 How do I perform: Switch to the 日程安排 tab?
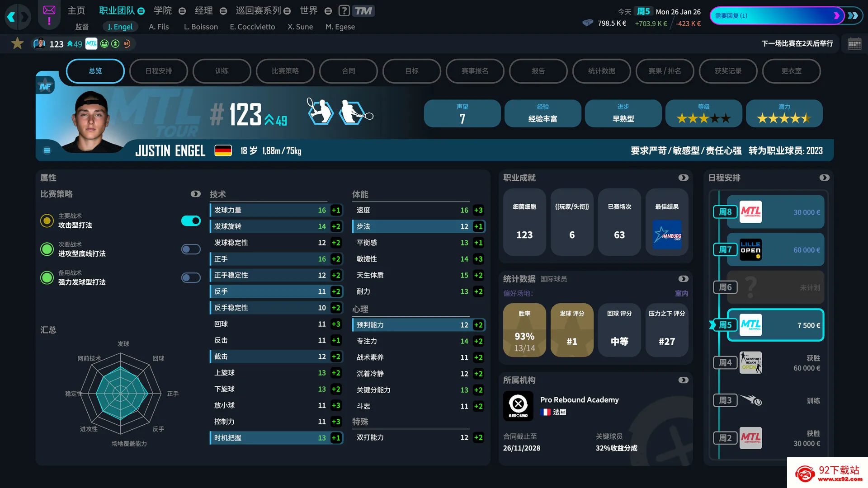coord(159,71)
